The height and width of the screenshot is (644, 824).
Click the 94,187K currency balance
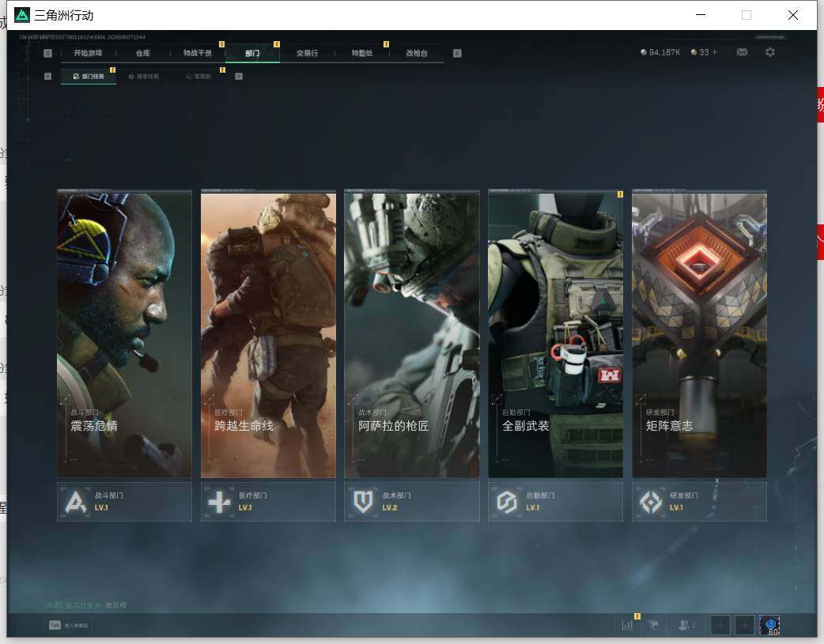[x=660, y=52]
